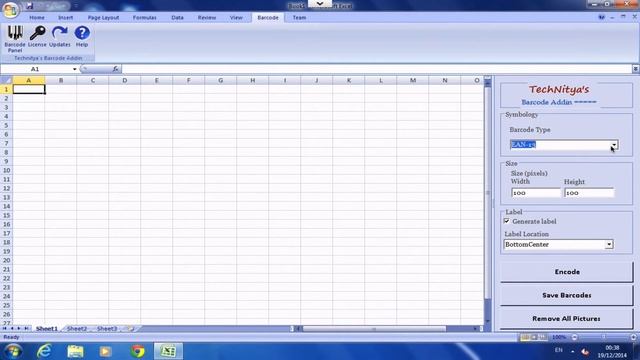Expand the formula bar
This screenshot has width=640, height=360.
point(636,69)
